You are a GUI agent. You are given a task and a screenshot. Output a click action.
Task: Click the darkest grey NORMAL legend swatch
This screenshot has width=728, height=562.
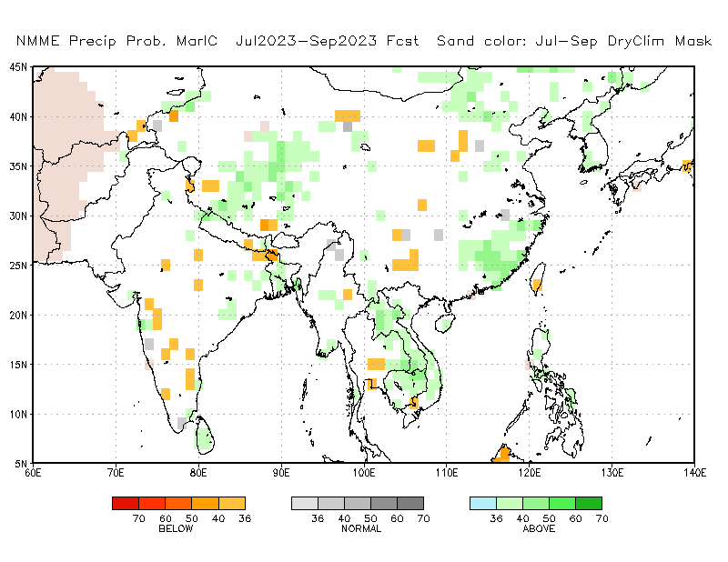410,503
